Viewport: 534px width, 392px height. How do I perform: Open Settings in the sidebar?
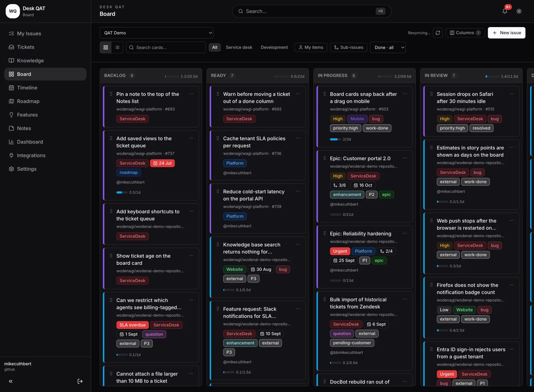[x=45, y=169]
